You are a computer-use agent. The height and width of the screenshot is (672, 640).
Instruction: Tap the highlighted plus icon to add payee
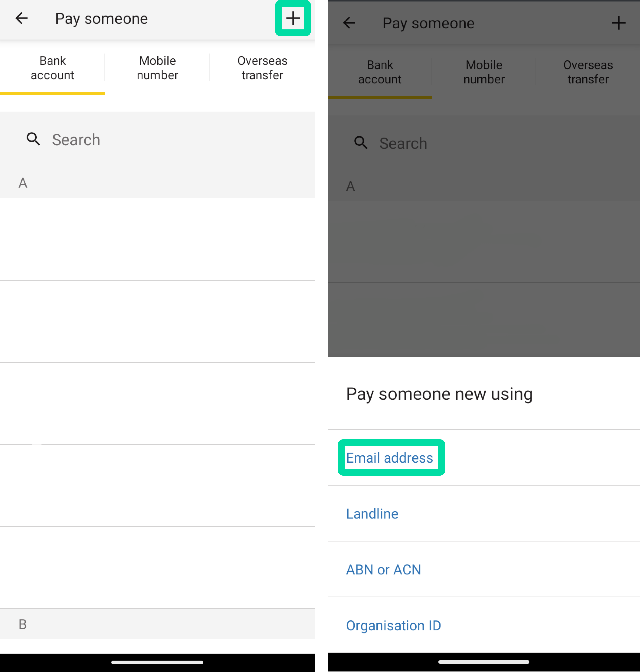click(x=293, y=18)
